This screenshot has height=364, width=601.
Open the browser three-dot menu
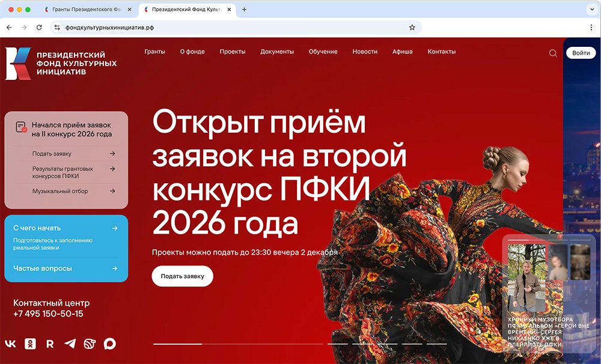point(591,28)
